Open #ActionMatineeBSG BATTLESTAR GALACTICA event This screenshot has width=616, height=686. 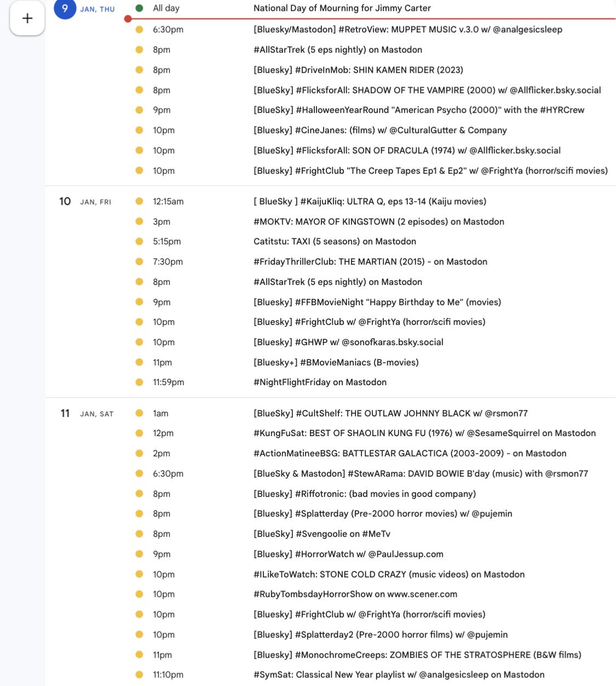pos(410,454)
